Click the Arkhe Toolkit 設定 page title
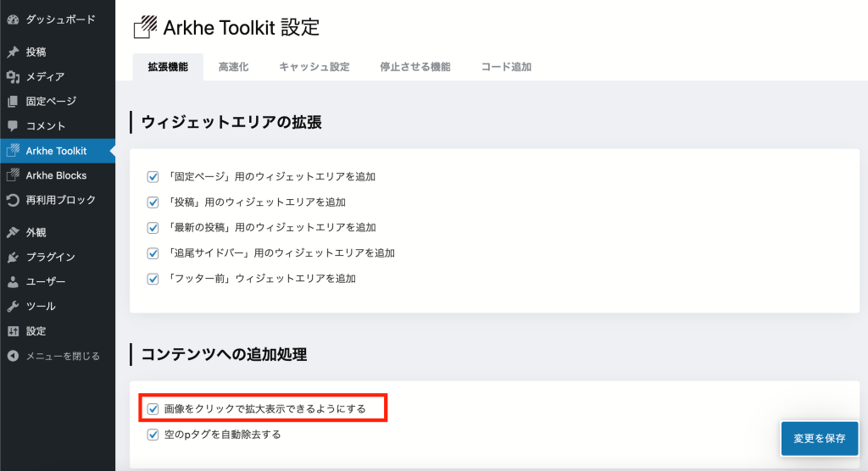This screenshot has height=471, width=868. coord(242,27)
